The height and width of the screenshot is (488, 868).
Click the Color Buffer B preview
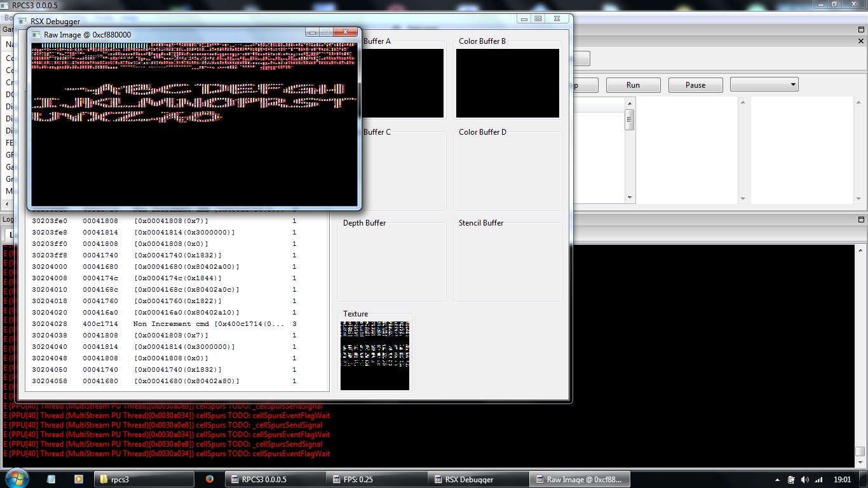pos(507,83)
